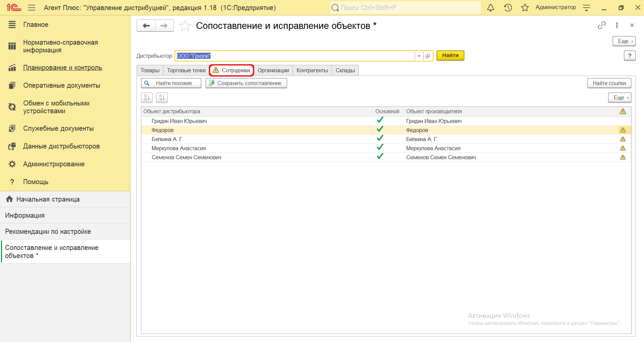Click warning icon in Меркулова Анастасия row
The width and height of the screenshot is (644, 342).
[623, 148]
